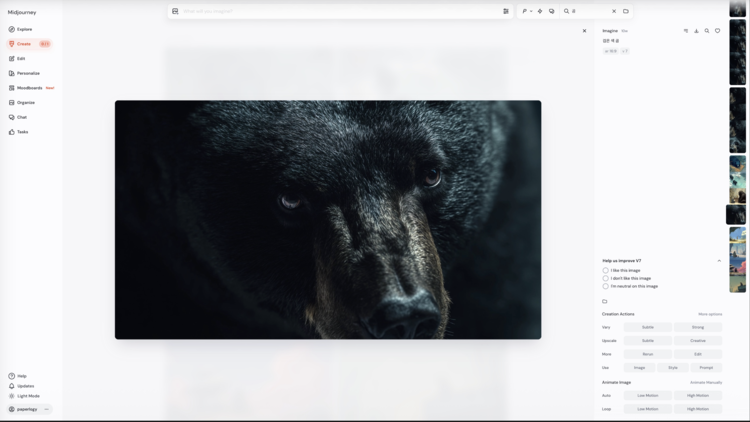Use the Prompt button
750x422 pixels.
click(706, 367)
